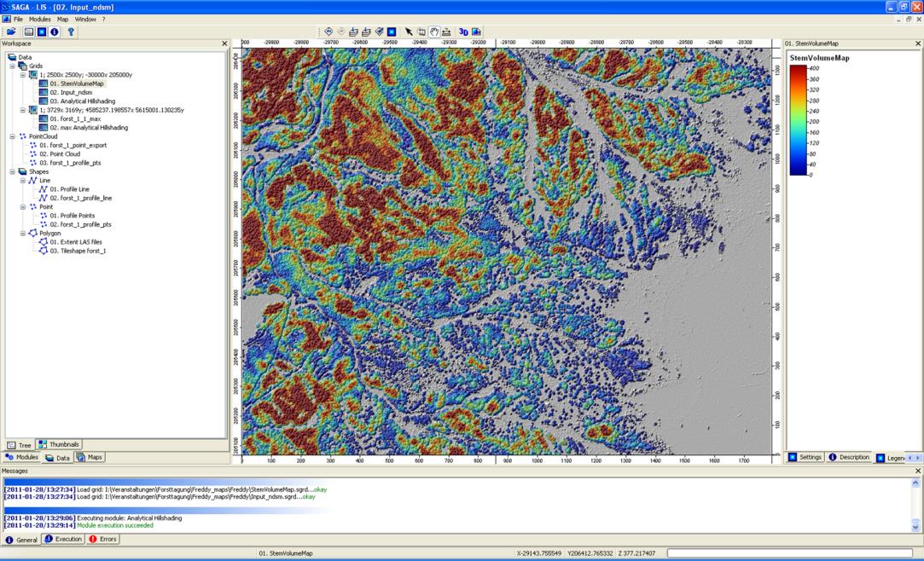Select the Pan hand tool
The height and width of the screenshot is (561, 924).
coord(433,32)
